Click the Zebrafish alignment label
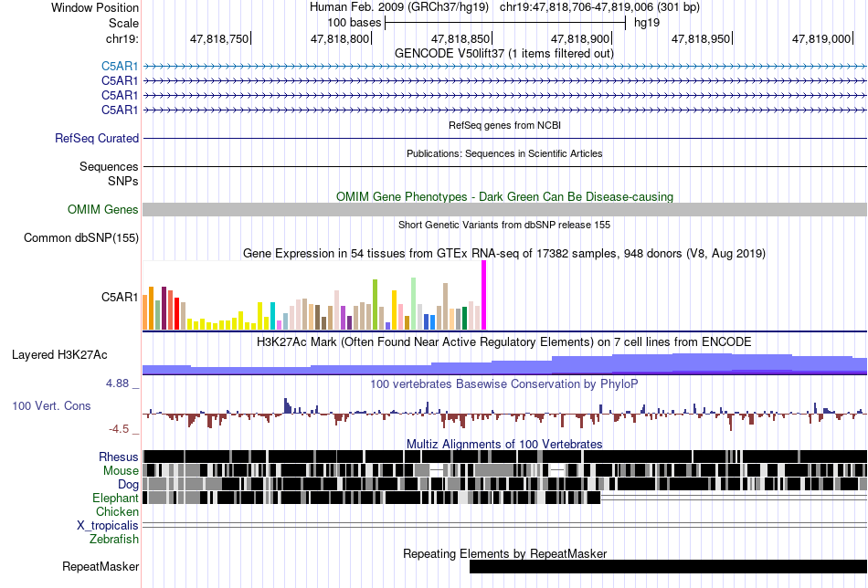The width and height of the screenshot is (868, 588). point(114,539)
